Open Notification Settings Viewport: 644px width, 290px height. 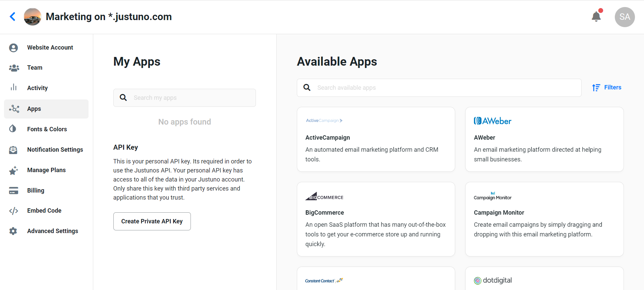46,150
